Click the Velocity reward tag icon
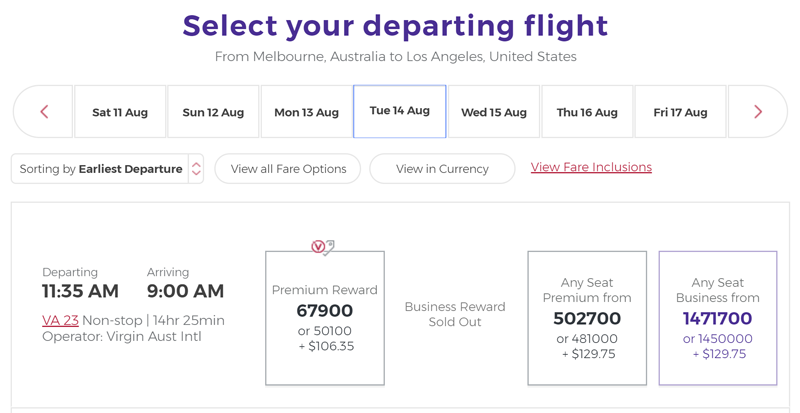The image size is (800, 413). 323,247
